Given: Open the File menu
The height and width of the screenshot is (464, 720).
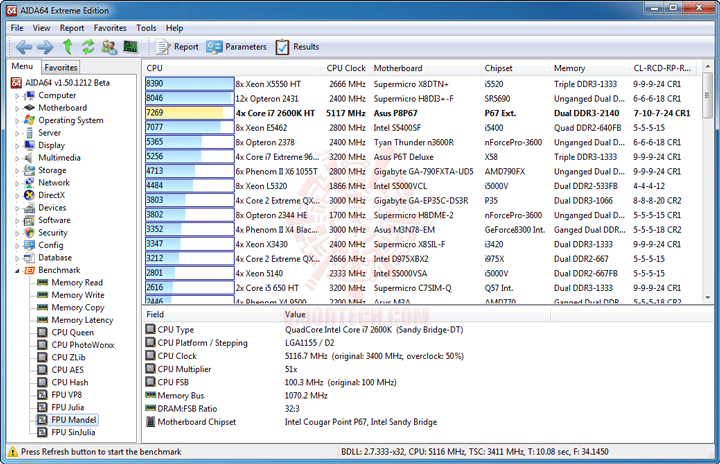Looking at the screenshot, I should (17, 28).
